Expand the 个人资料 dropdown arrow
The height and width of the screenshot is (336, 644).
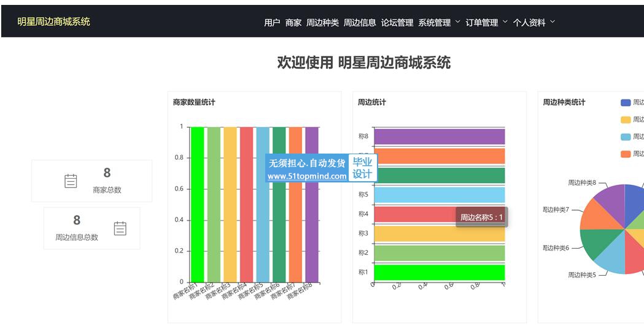[553, 21]
